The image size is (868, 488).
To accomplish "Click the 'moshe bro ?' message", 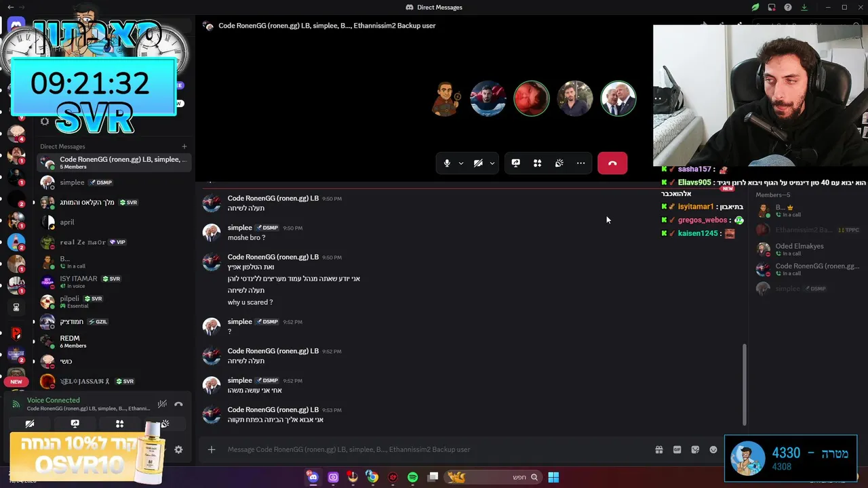I will coord(246,238).
